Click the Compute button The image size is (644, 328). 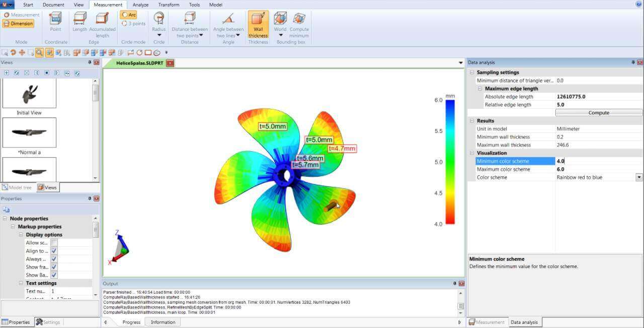pyautogui.click(x=599, y=113)
